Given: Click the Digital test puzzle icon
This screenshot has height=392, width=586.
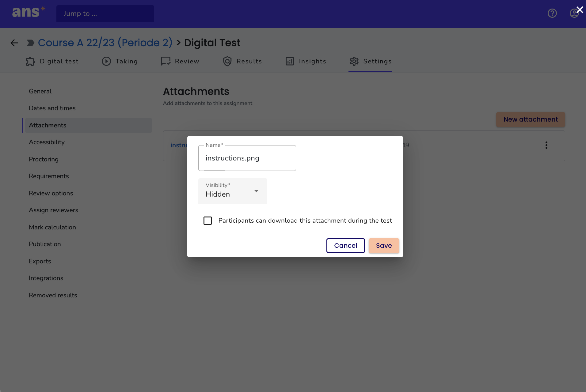Looking at the screenshot, I should click(x=30, y=62).
